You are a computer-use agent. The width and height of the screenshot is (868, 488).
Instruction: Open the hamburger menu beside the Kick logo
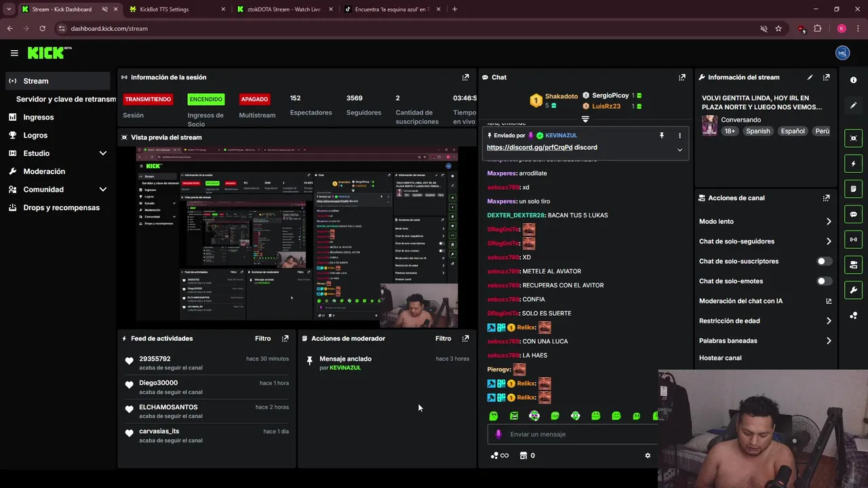[14, 53]
